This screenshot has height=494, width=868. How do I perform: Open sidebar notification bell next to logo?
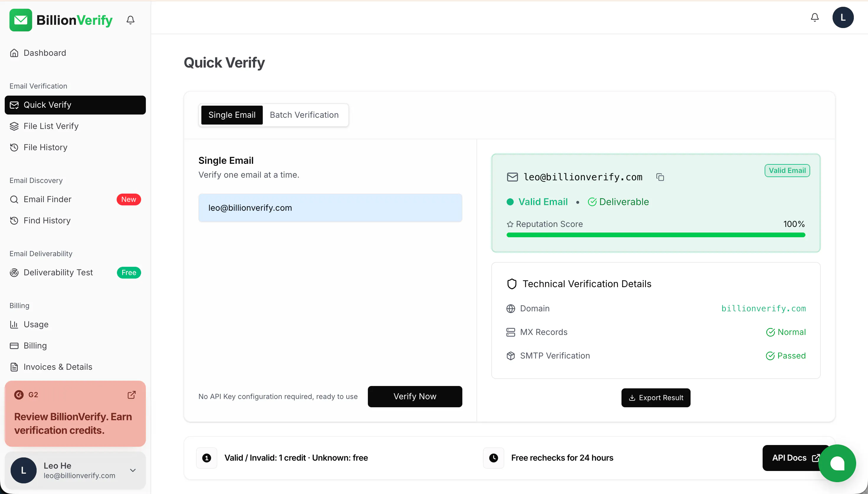130,20
